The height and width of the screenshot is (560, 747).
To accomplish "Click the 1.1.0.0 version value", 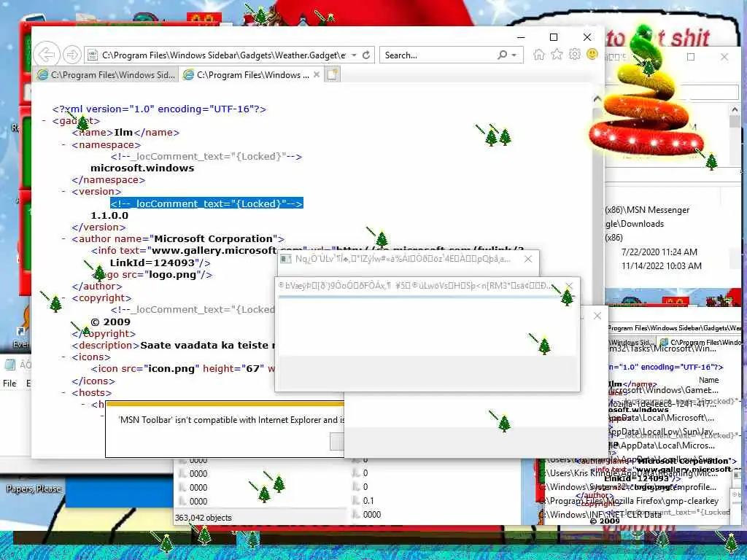I will (109, 215).
